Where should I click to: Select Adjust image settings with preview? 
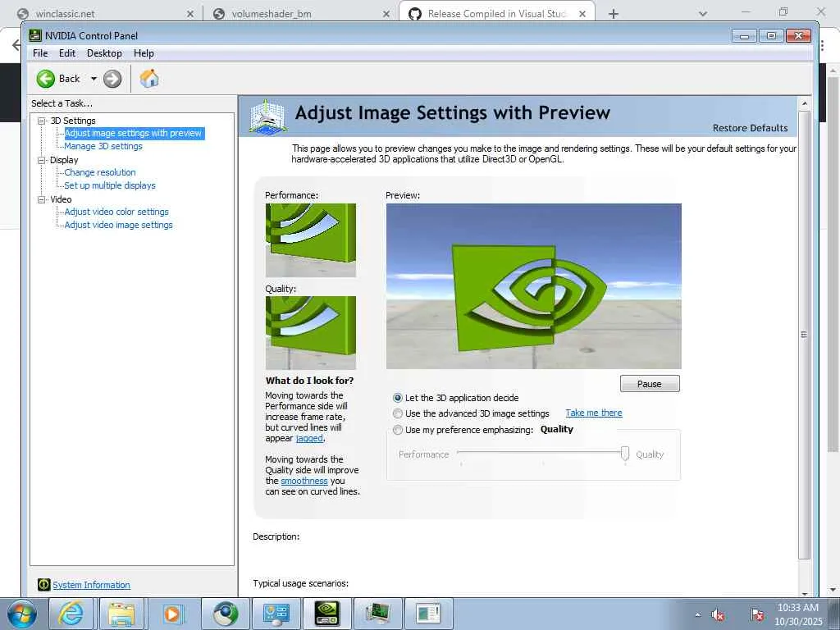click(134, 133)
